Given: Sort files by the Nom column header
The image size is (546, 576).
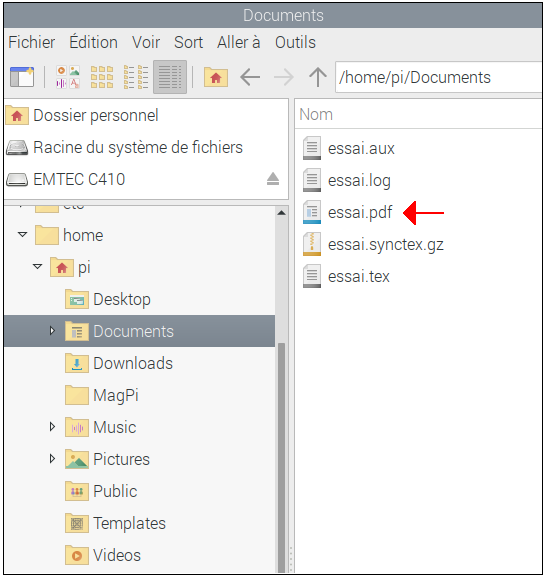Looking at the screenshot, I should (x=418, y=114).
